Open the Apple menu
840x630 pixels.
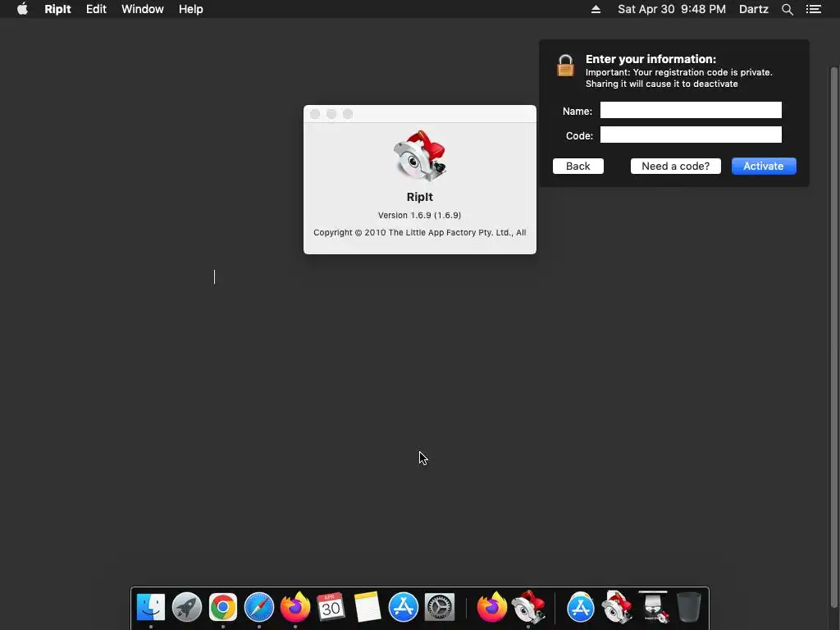pyautogui.click(x=22, y=9)
